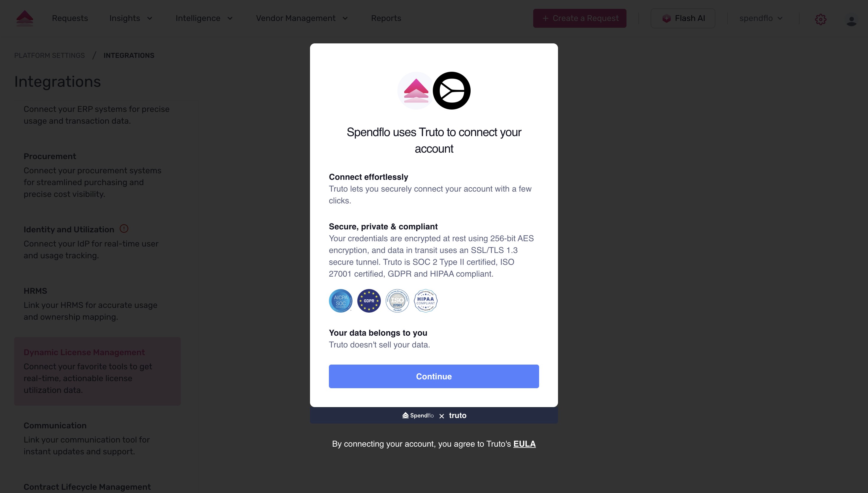Click the Spendflo logo above the modal title
The width and height of the screenshot is (868, 493).
[x=416, y=90]
